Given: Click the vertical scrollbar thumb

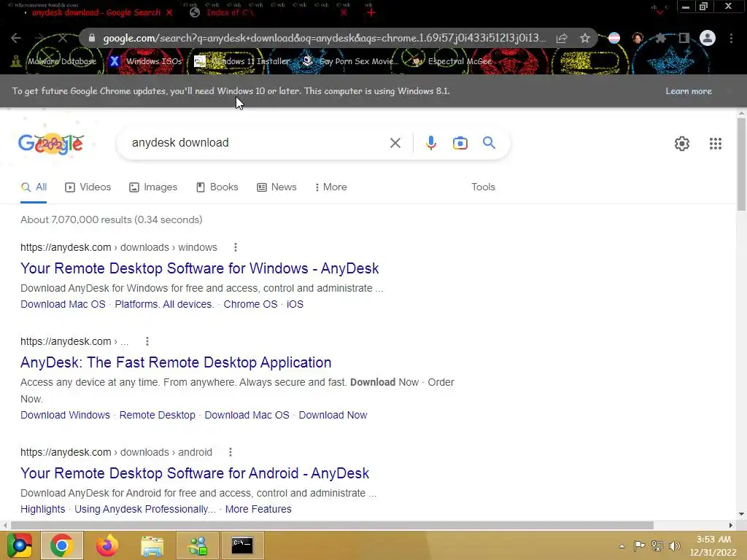Looking at the screenshot, I should click(x=741, y=164).
